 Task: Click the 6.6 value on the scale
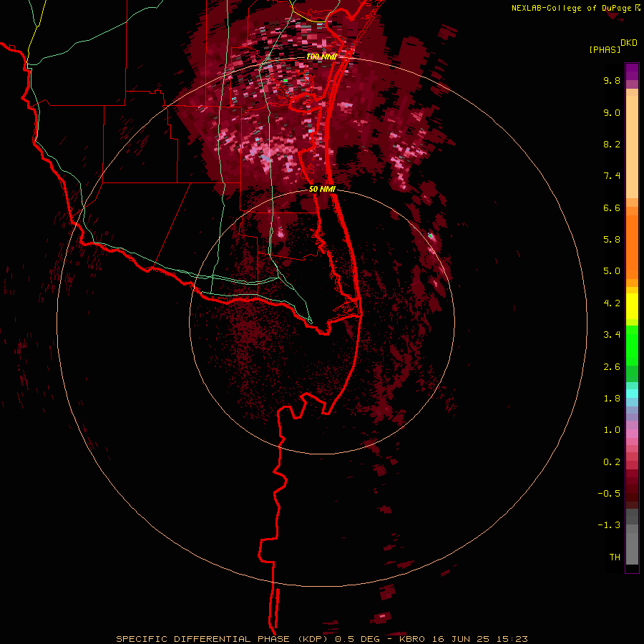[612, 208]
